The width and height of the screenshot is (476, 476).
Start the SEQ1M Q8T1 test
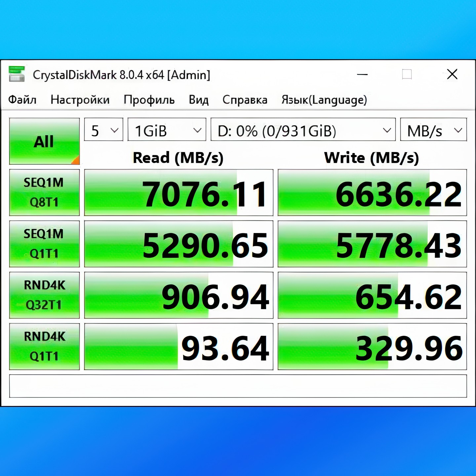[44, 192]
